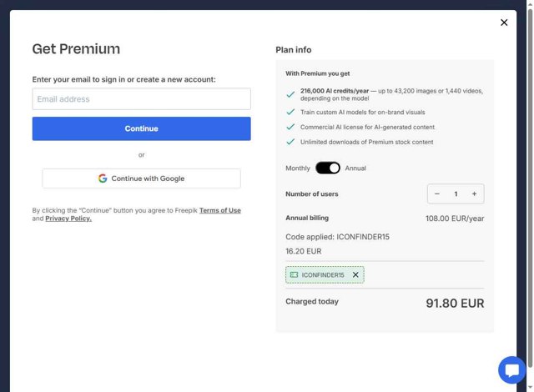Viewport: 534px width, 392px height.
Task: Remove the ICONFINDER15 coupon code
Action: pyautogui.click(x=355, y=275)
